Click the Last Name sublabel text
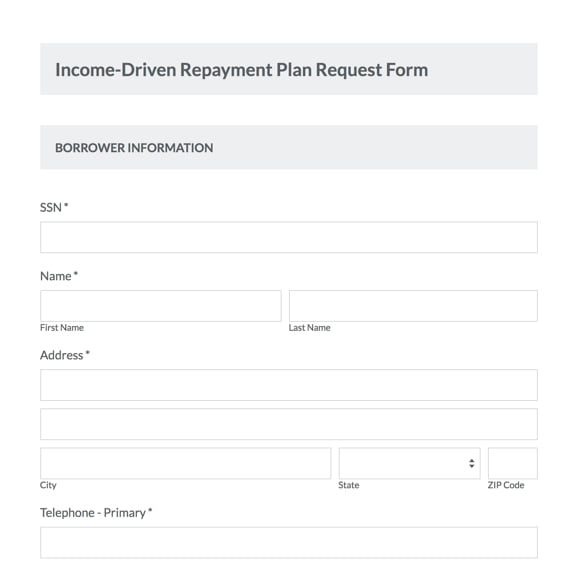This screenshot has width=585, height=585. (309, 328)
